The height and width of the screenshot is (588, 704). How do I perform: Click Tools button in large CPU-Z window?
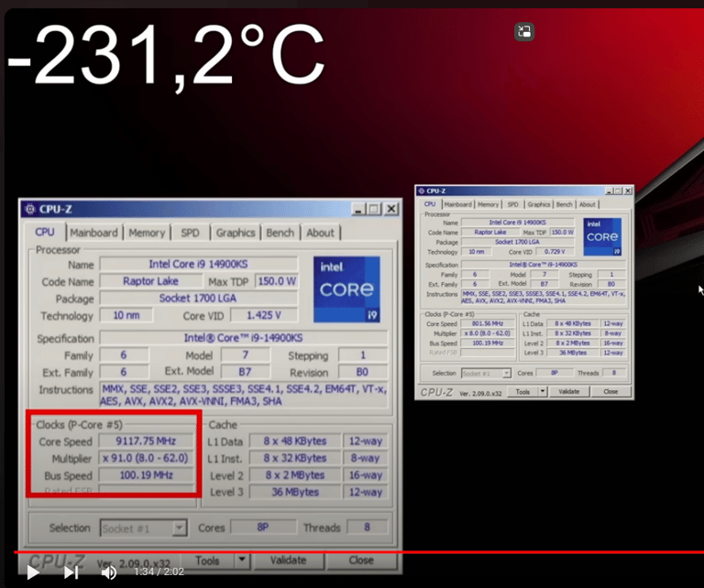coord(207,561)
